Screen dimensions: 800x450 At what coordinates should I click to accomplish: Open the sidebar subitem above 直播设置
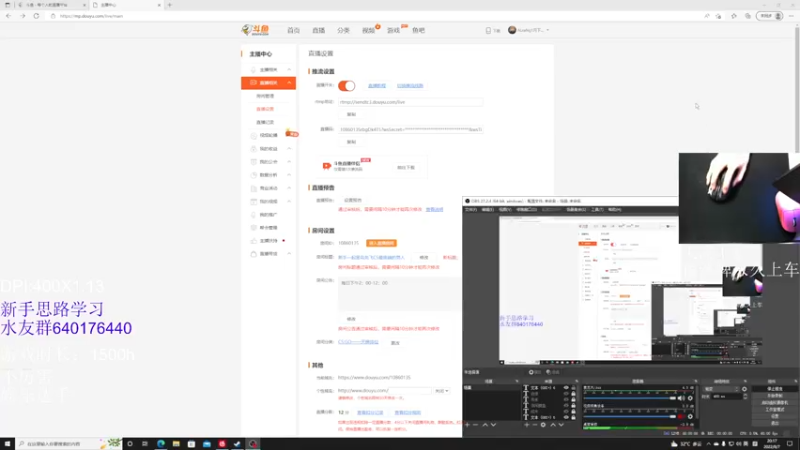pyautogui.click(x=265, y=96)
